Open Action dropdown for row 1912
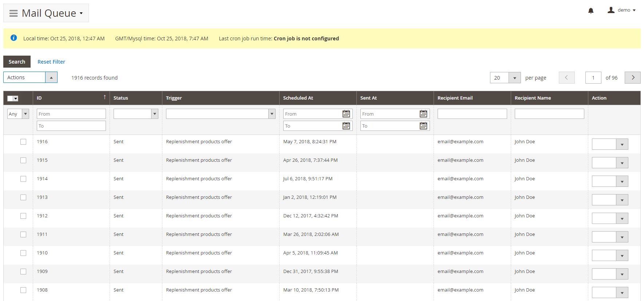The image size is (644, 301). coord(610,218)
